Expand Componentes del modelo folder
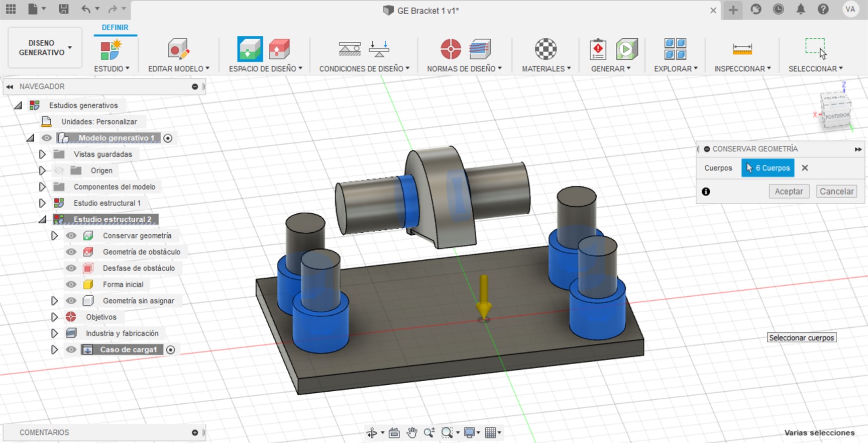Image resolution: width=868 pixels, height=443 pixels. [42, 187]
